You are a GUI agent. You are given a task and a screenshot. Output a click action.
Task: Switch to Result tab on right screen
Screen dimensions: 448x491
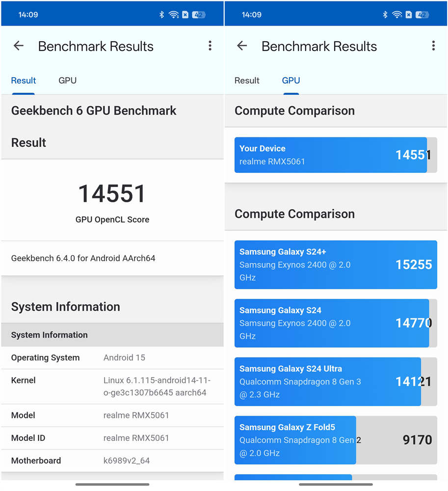click(247, 81)
